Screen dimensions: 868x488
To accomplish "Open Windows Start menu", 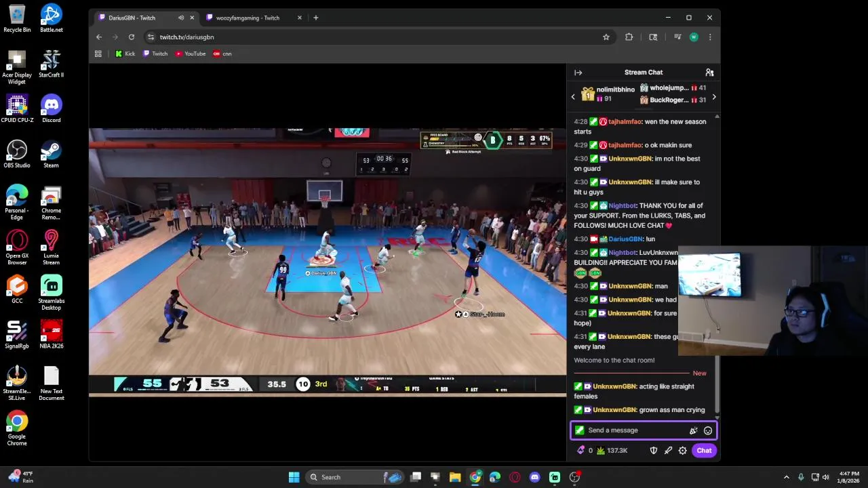I will click(294, 477).
